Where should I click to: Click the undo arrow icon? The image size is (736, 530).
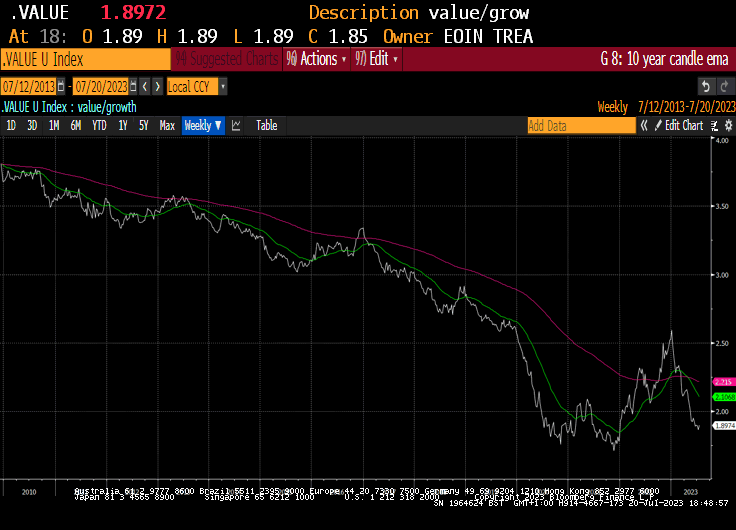coord(705,86)
